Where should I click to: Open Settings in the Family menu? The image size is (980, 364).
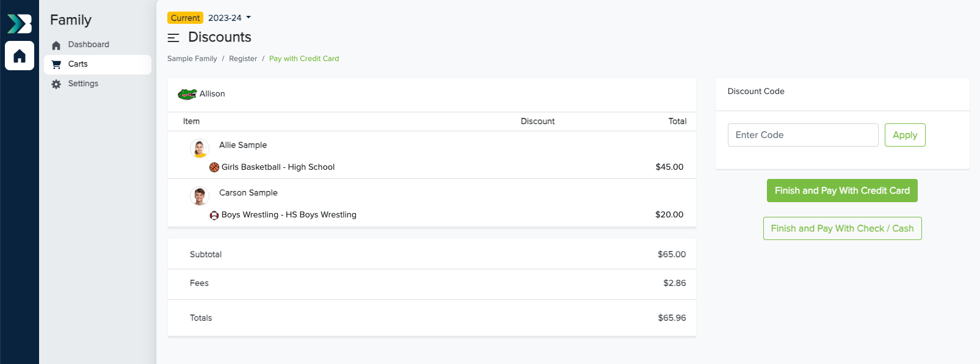click(x=83, y=84)
